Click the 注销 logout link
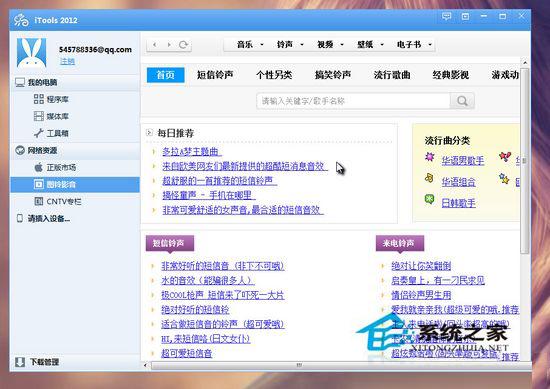550x389 pixels. pos(67,61)
